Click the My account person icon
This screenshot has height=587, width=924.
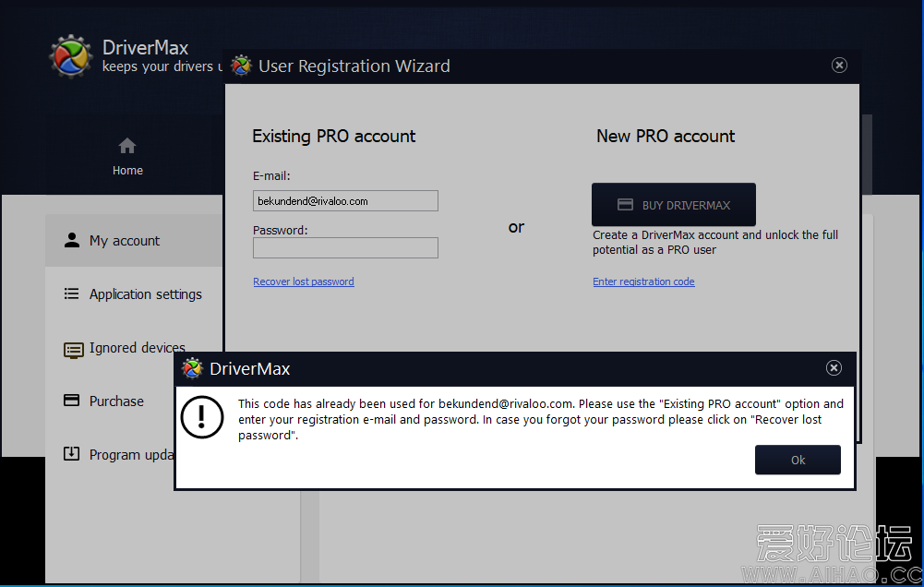pyautogui.click(x=72, y=241)
